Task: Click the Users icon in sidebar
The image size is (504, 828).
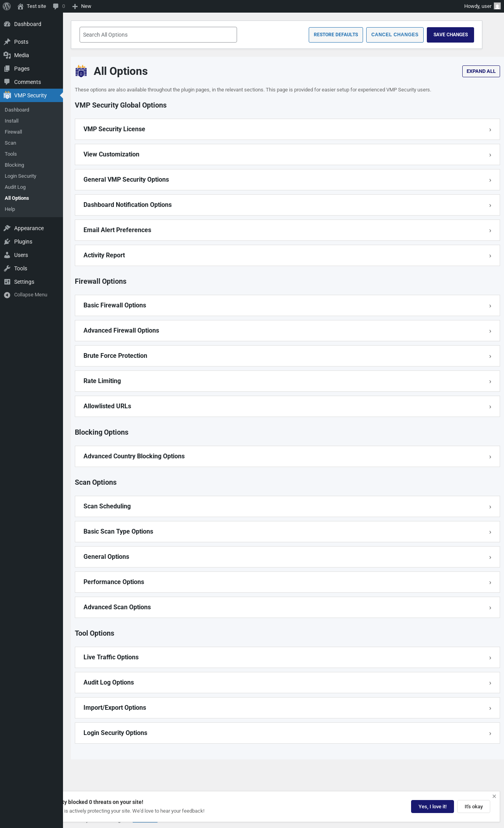Action: (7, 255)
